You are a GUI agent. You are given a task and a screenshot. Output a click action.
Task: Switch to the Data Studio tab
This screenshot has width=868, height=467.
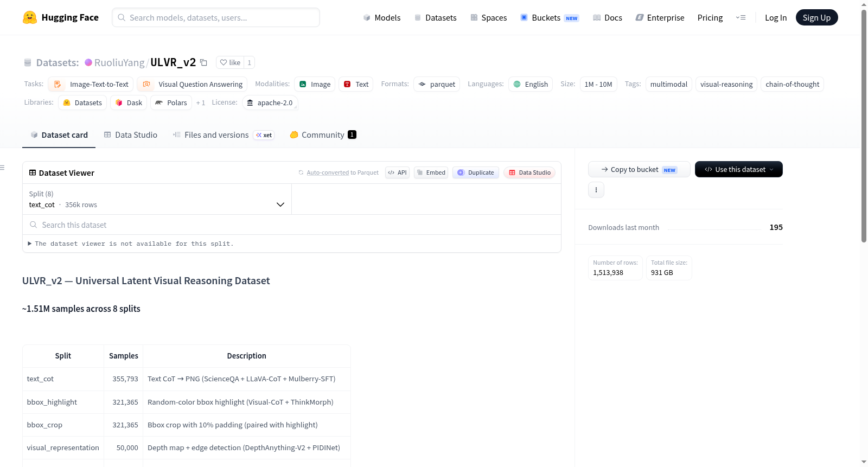[x=130, y=135]
